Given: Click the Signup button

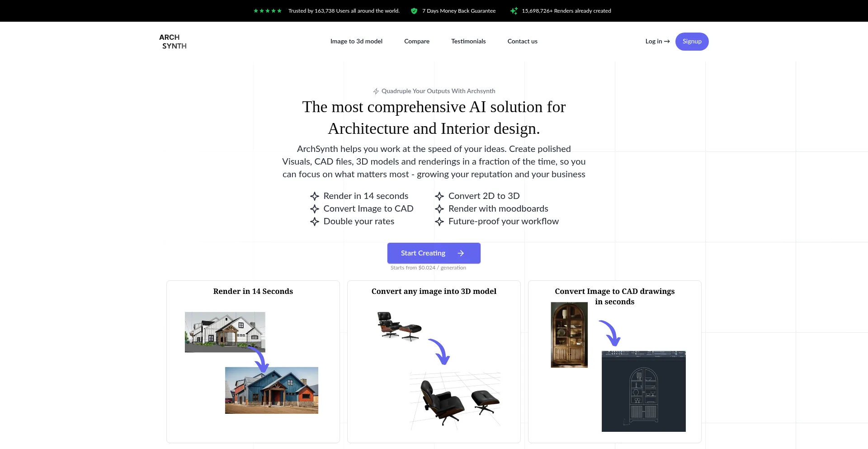Looking at the screenshot, I should click(692, 42).
